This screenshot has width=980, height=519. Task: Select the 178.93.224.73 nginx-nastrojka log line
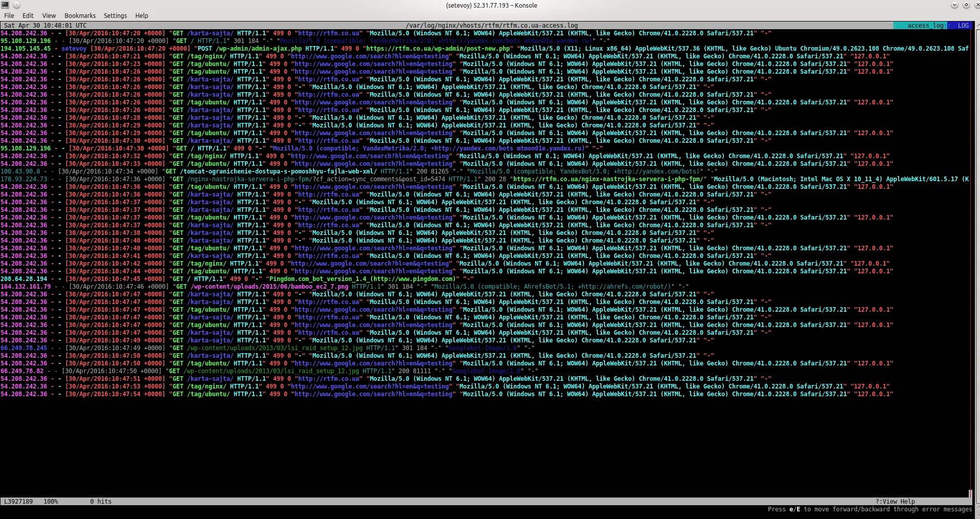485,179
